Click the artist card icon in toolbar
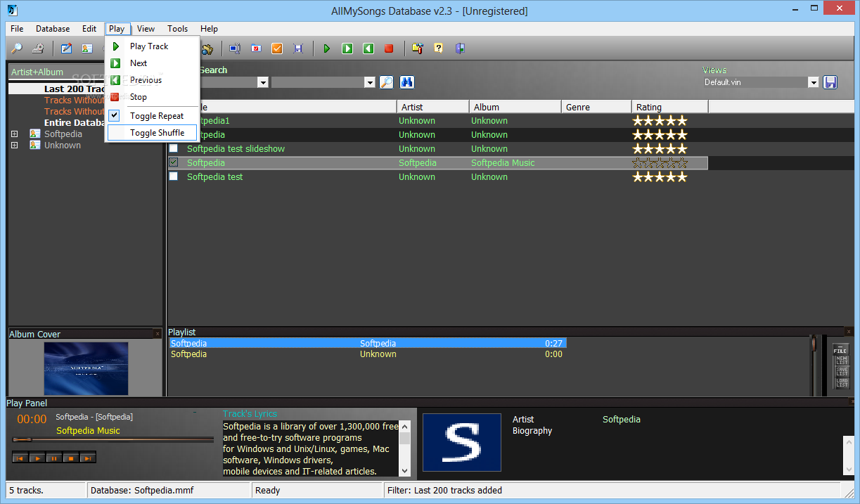Screen dimensions: 860x504 [x=87, y=49]
